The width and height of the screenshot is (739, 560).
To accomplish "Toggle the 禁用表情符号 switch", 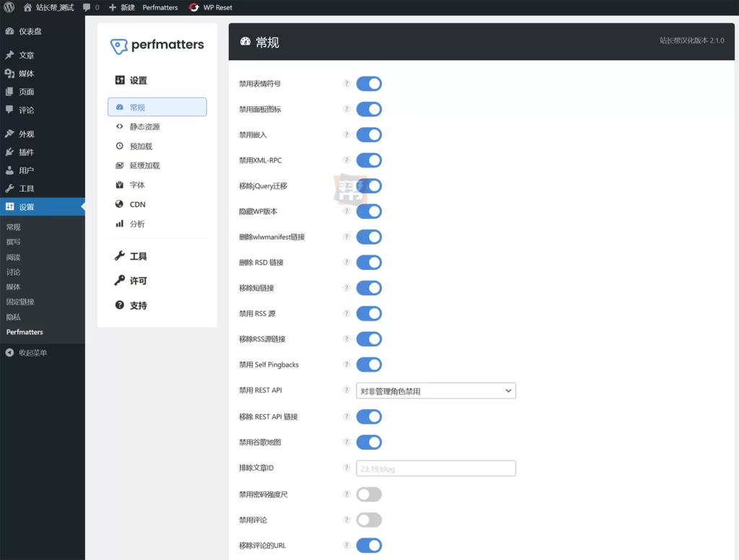I will coord(369,84).
